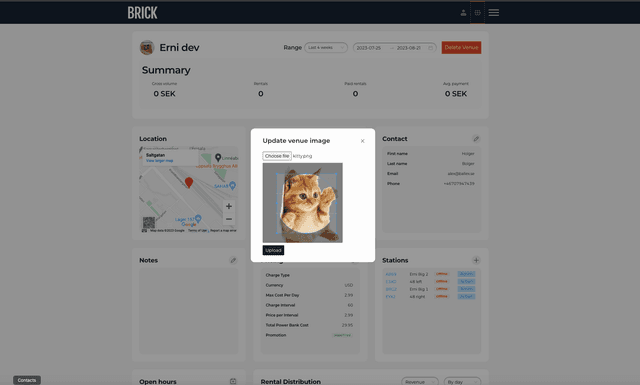Click the Max Cost Per Day row

point(309,295)
